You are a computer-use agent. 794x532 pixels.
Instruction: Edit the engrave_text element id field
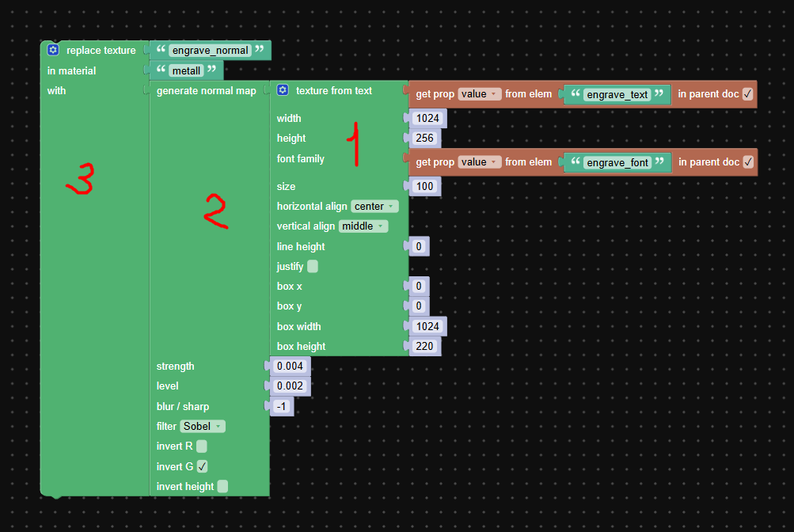coord(617,95)
